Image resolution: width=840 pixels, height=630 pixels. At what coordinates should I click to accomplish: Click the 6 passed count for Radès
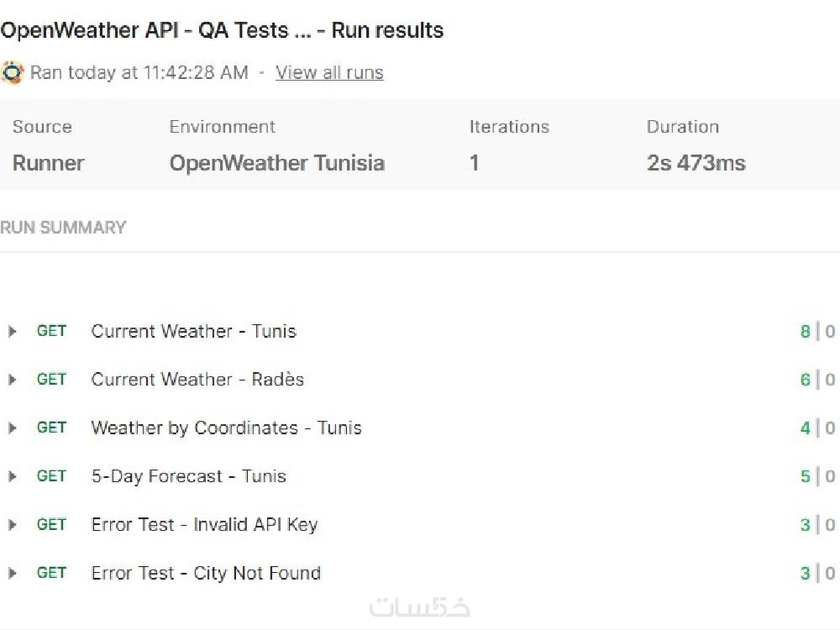click(x=805, y=380)
